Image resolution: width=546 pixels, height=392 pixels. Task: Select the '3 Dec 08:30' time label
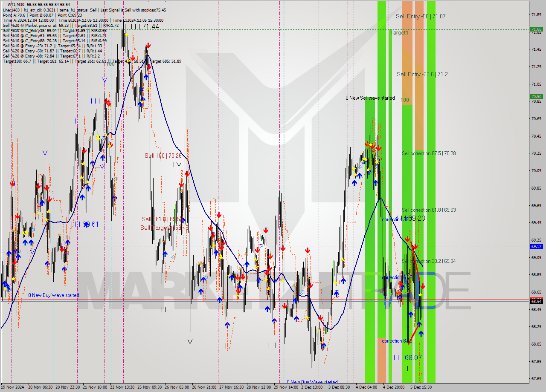(x=340, y=387)
